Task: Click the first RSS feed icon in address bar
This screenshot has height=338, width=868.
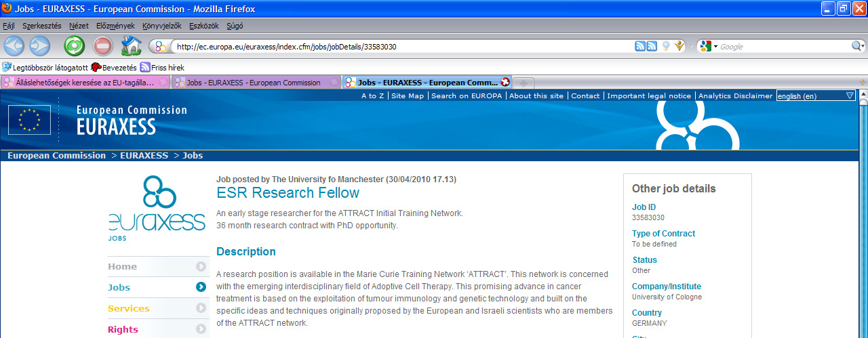Action: [x=639, y=46]
